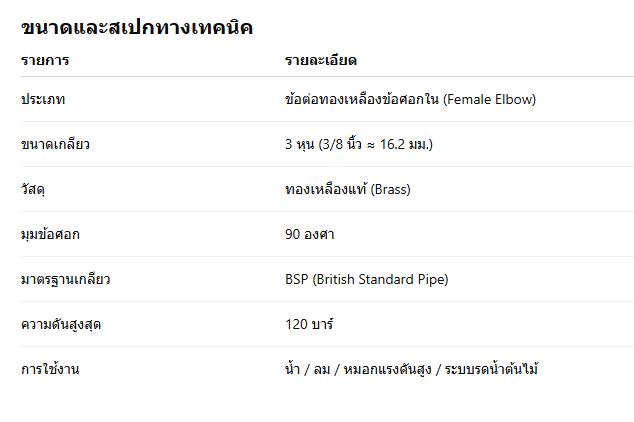Select the การใช้งาน row label
634x422 pixels.
click(50, 370)
